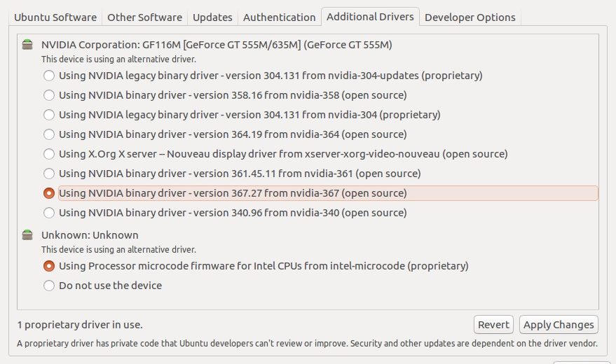Image resolution: width=616 pixels, height=364 pixels.
Task: Click the Apply Changes button
Action: 559,324
